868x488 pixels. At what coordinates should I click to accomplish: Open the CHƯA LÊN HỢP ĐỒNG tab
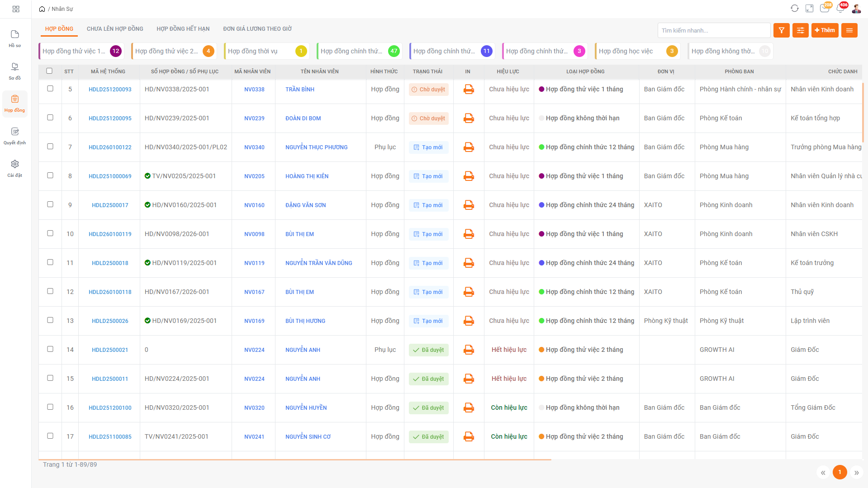tap(115, 29)
